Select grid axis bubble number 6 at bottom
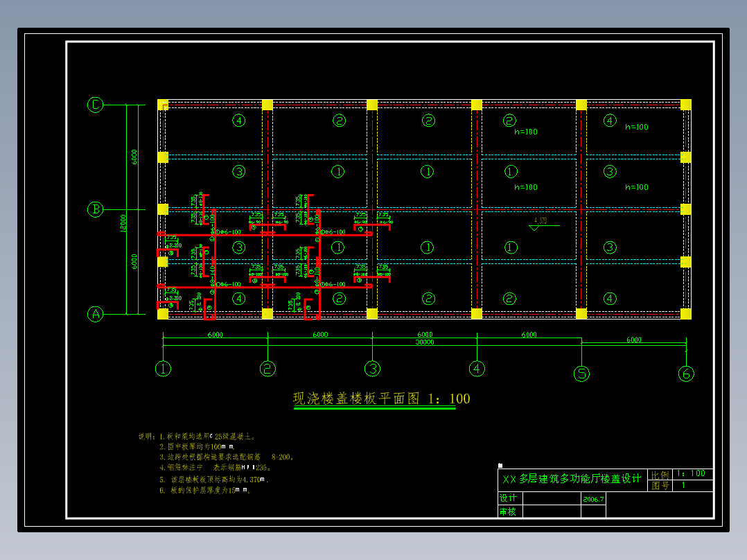The height and width of the screenshot is (560, 747). coord(686,374)
